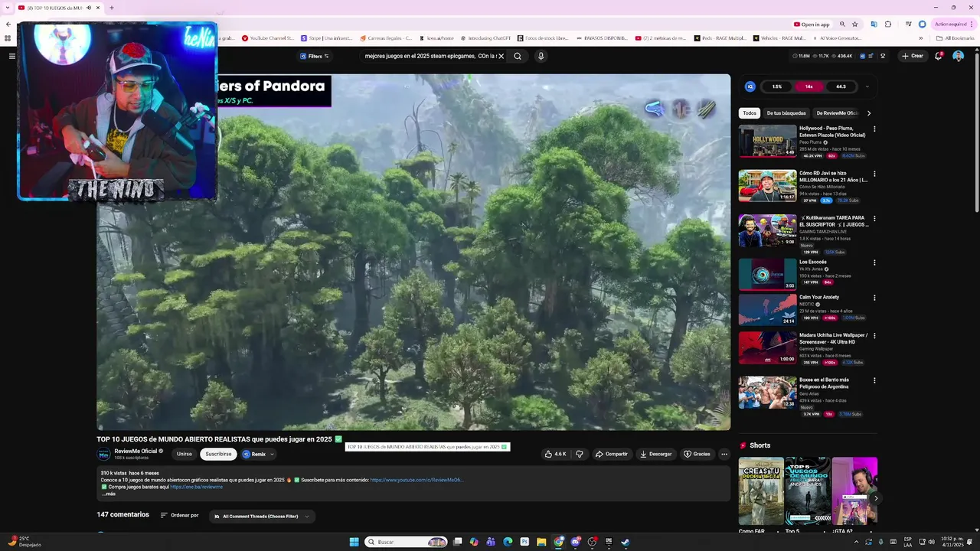Click the Unirse button

pyautogui.click(x=185, y=454)
